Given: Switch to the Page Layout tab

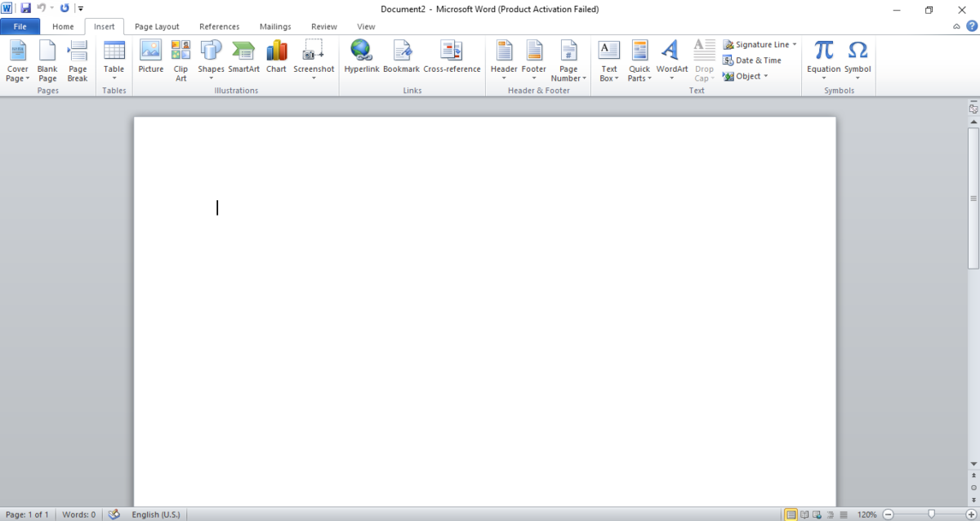Looking at the screenshot, I should [x=157, y=27].
